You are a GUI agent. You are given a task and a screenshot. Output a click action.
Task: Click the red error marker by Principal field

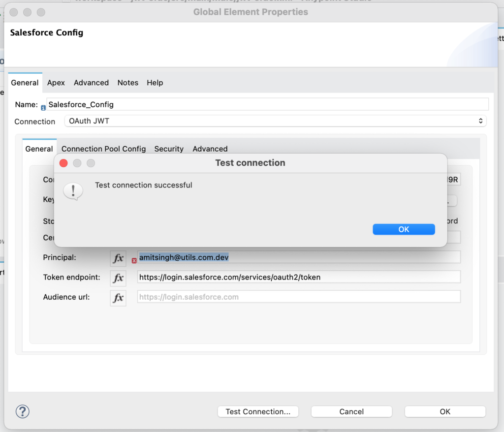pyautogui.click(x=134, y=261)
